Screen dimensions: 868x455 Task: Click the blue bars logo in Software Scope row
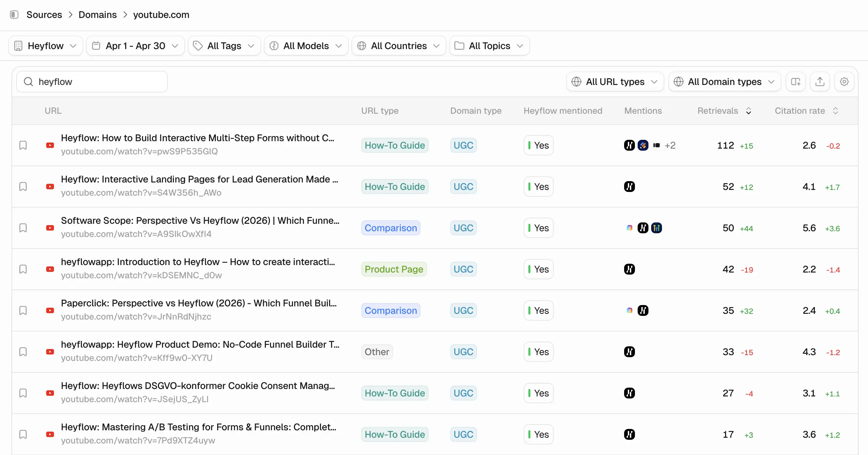(657, 228)
